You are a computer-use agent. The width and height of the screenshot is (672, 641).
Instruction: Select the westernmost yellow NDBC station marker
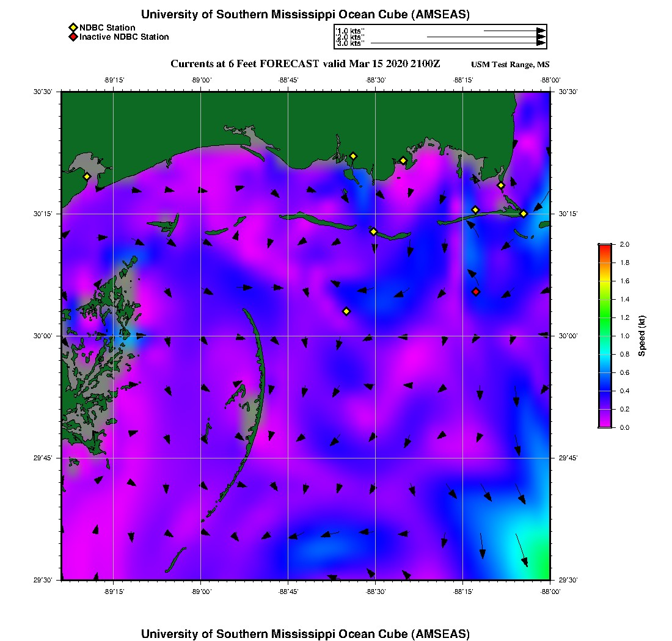[x=87, y=176]
